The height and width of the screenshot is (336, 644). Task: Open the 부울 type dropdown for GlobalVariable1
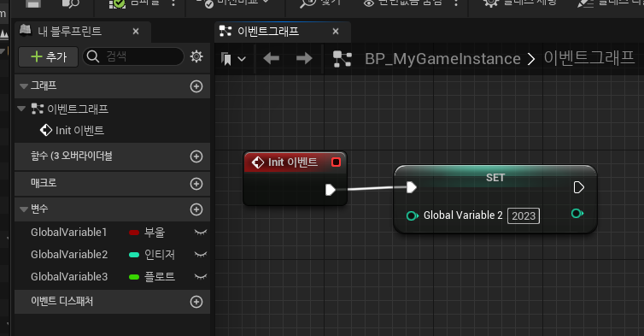click(x=155, y=233)
